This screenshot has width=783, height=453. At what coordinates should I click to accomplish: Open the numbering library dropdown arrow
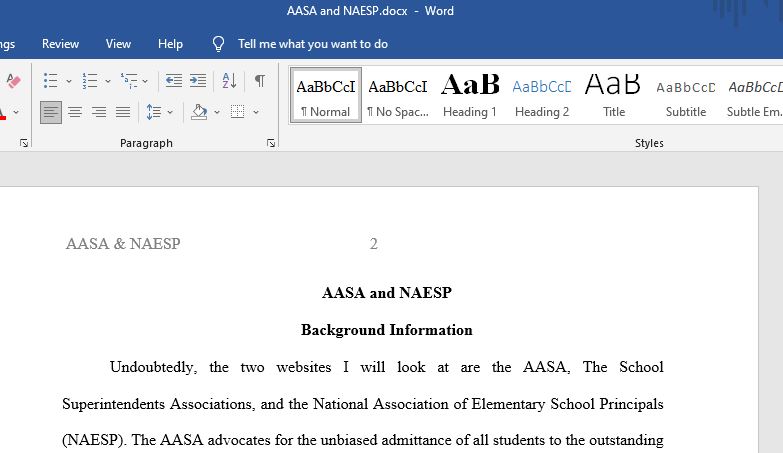click(107, 81)
